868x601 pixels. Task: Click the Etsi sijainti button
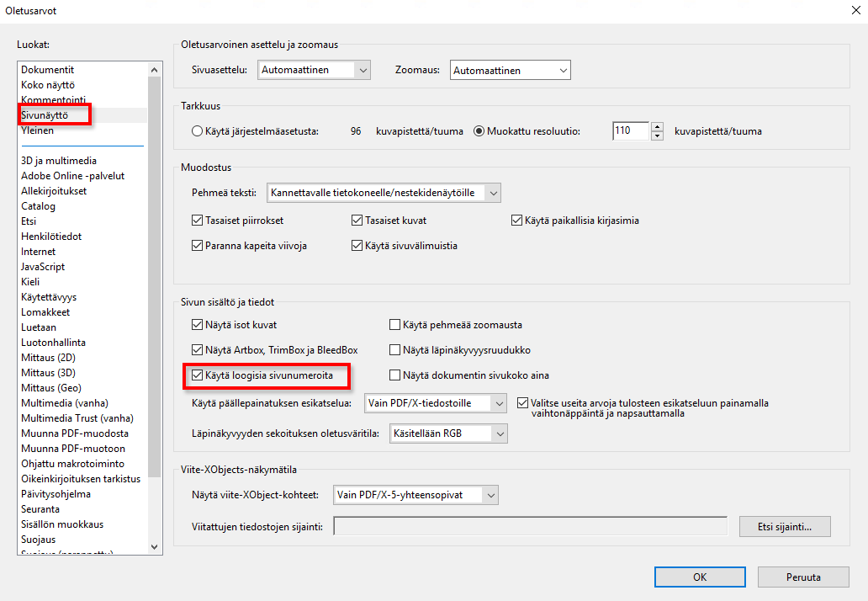click(785, 527)
